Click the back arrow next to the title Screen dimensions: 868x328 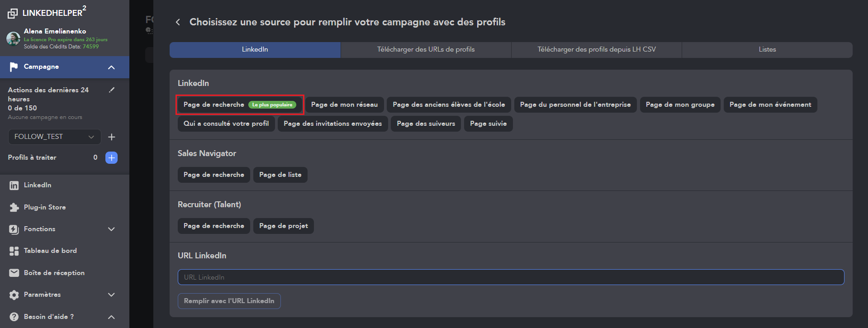(178, 22)
